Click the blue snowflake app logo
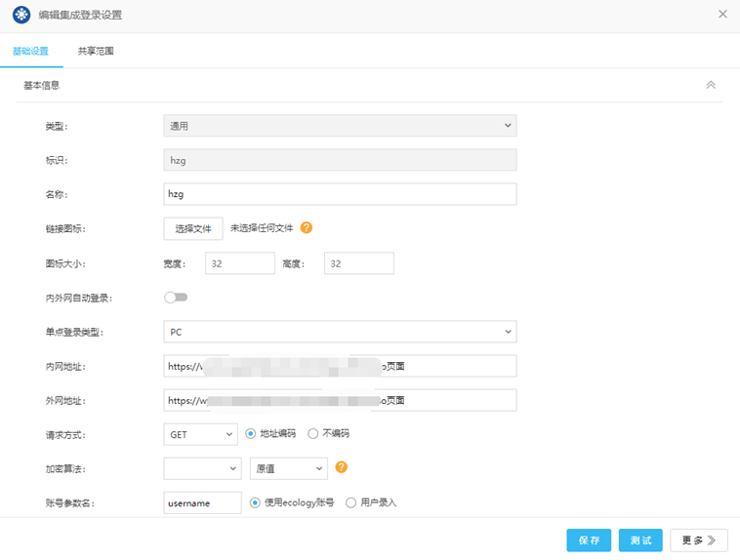 (x=21, y=15)
